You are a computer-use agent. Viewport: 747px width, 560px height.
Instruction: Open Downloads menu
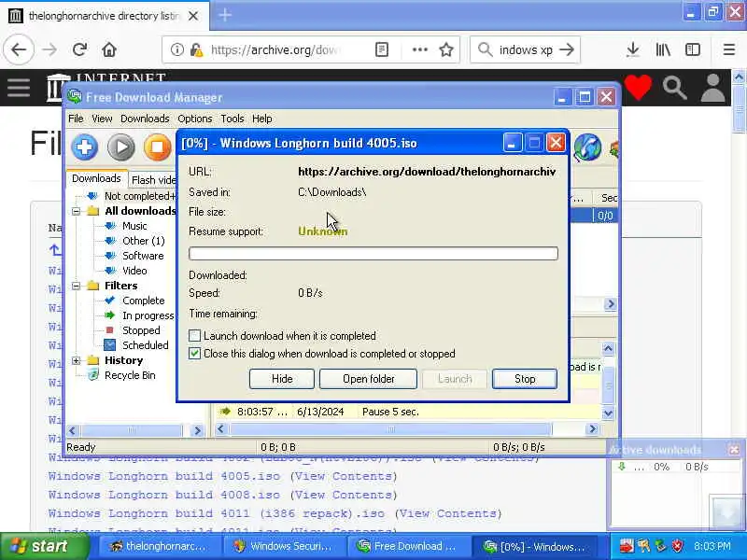[x=145, y=119]
